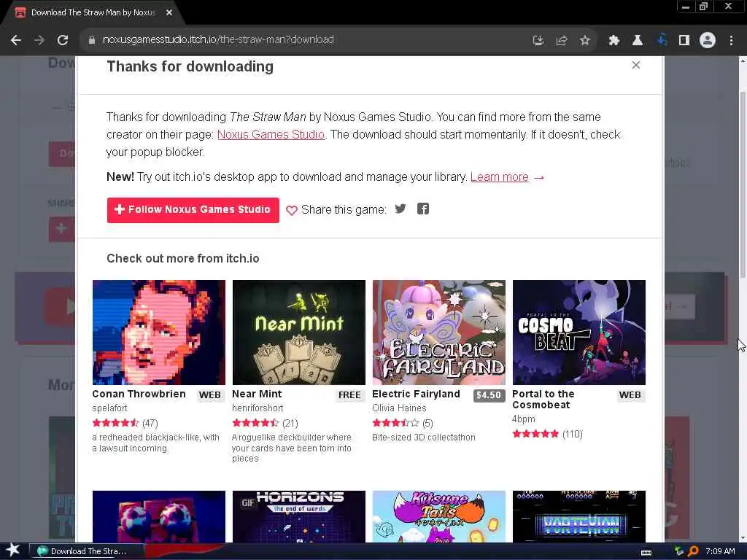Click the browser forward arrow

click(x=39, y=40)
